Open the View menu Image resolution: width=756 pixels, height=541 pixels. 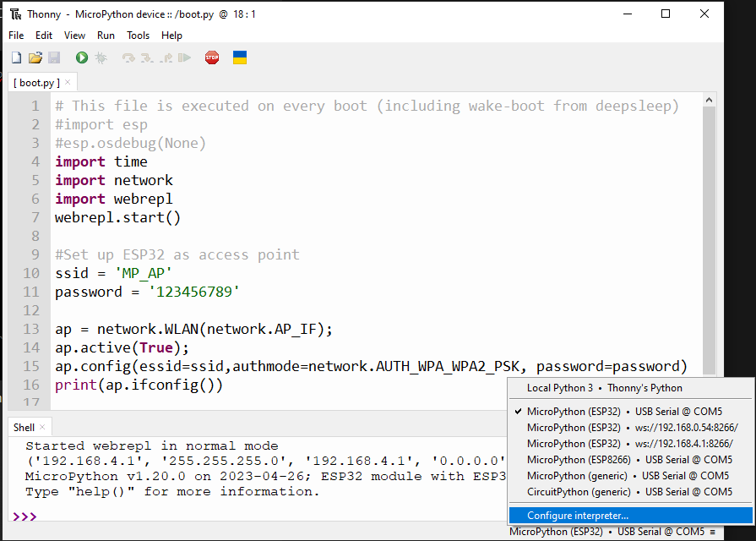tap(74, 36)
